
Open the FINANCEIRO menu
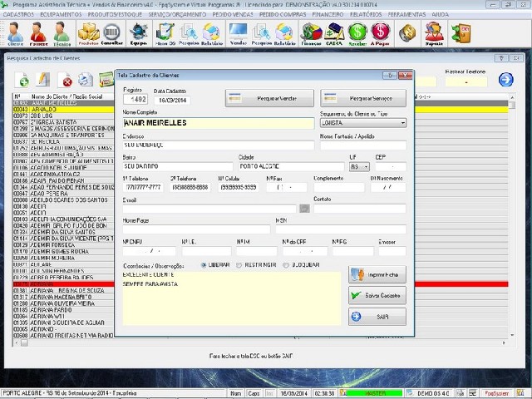click(328, 15)
